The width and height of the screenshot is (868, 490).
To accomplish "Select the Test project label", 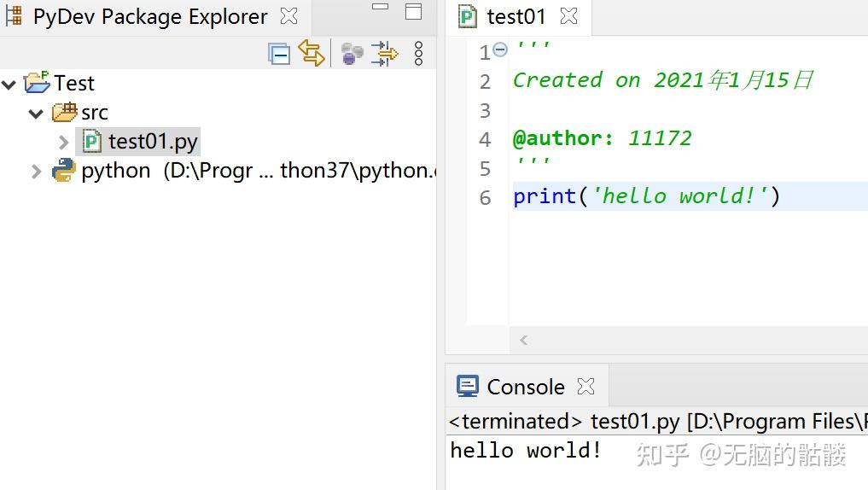I will pos(74,83).
